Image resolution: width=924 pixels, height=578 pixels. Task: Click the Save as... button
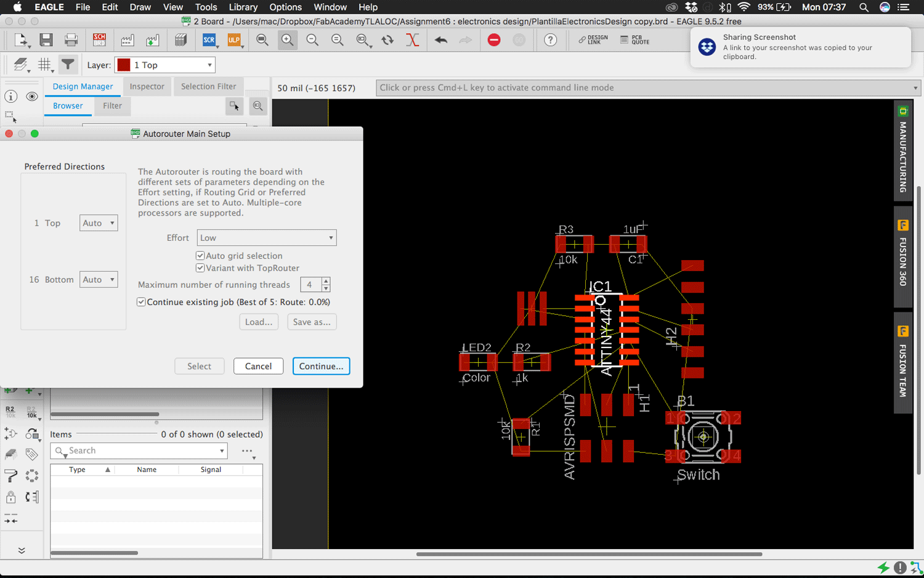pyautogui.click(x=312, y=322)
